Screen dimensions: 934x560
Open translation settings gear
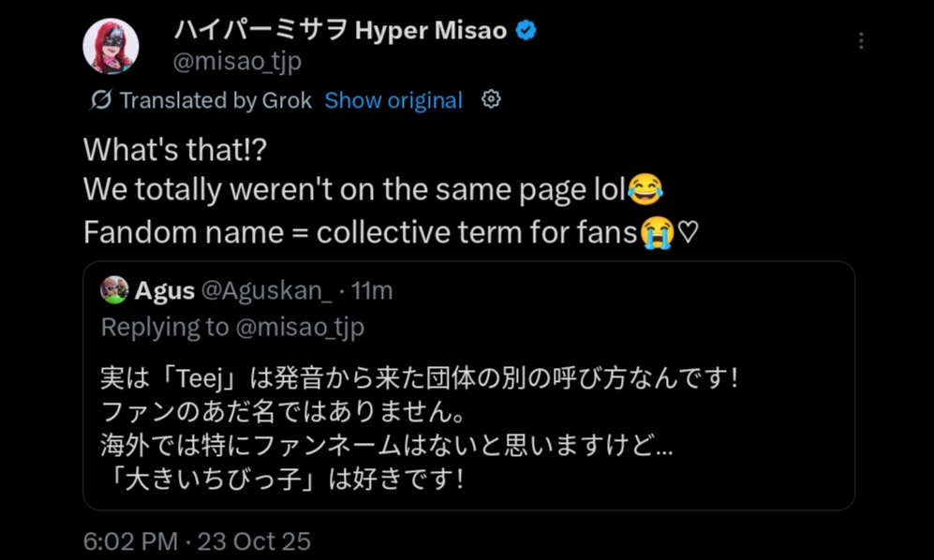491,99
